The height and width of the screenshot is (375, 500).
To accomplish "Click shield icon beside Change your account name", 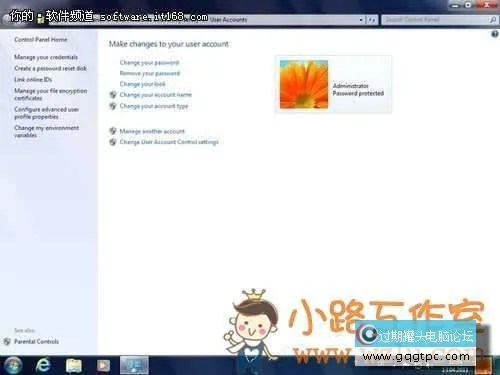I will pos(113,95).
